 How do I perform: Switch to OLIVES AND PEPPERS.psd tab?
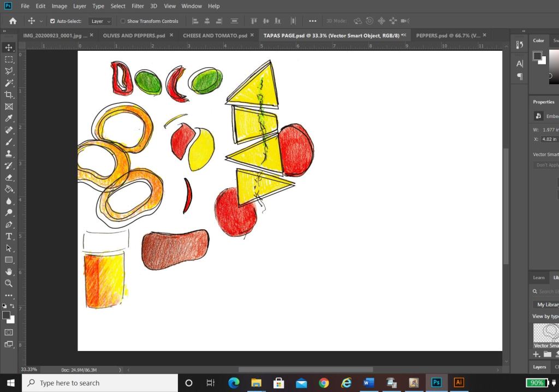134,35
